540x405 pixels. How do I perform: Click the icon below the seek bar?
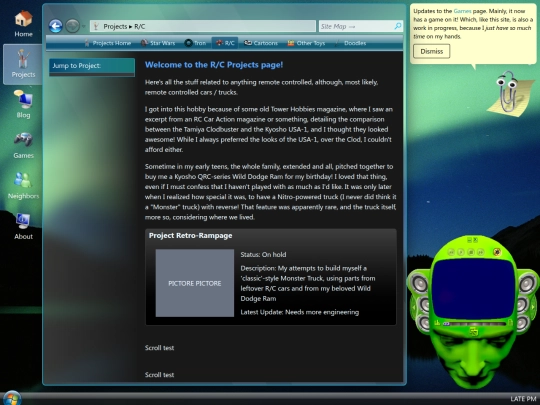point(474,331)
